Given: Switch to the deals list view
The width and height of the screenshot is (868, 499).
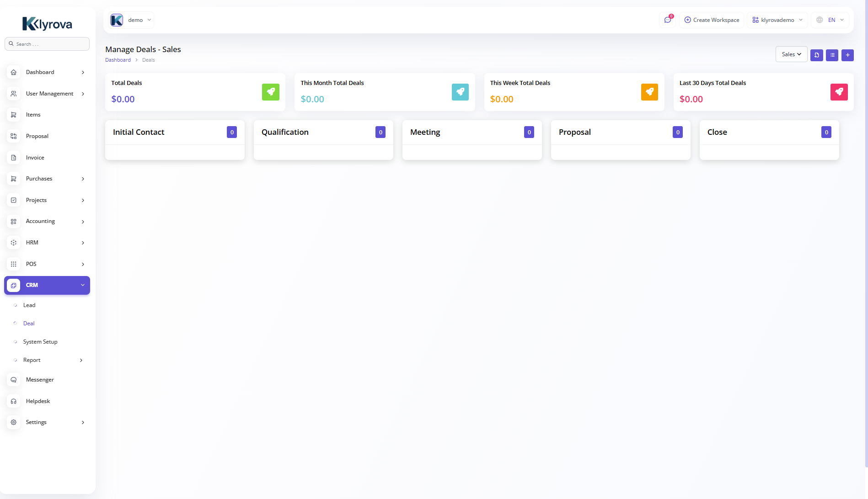Looking at the screenshot, I should [x=832, y=55].
